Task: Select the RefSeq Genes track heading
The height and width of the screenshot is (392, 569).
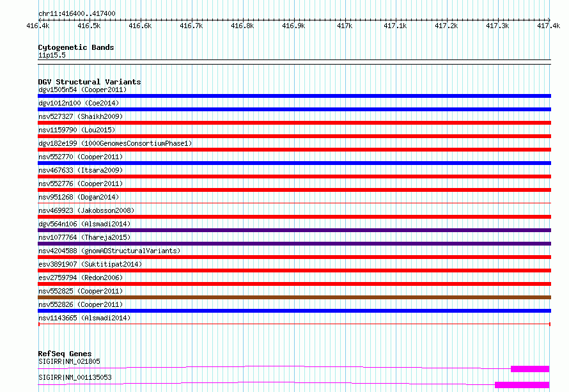Action: coord(65,354)
